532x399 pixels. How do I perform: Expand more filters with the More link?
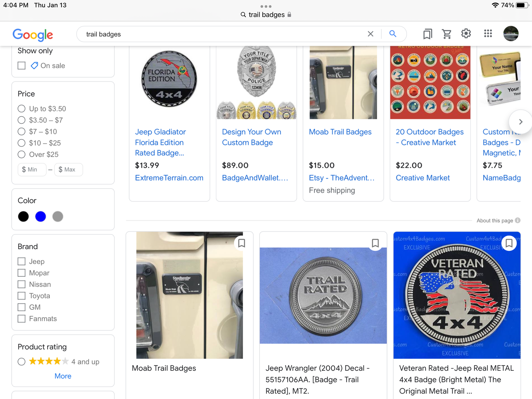click(x=63, y=376)
